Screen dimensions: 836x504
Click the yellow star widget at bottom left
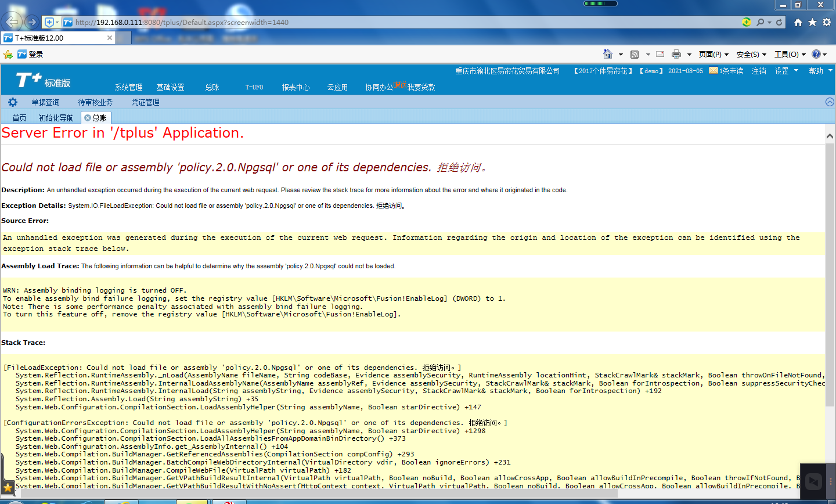tap(8, 487)
